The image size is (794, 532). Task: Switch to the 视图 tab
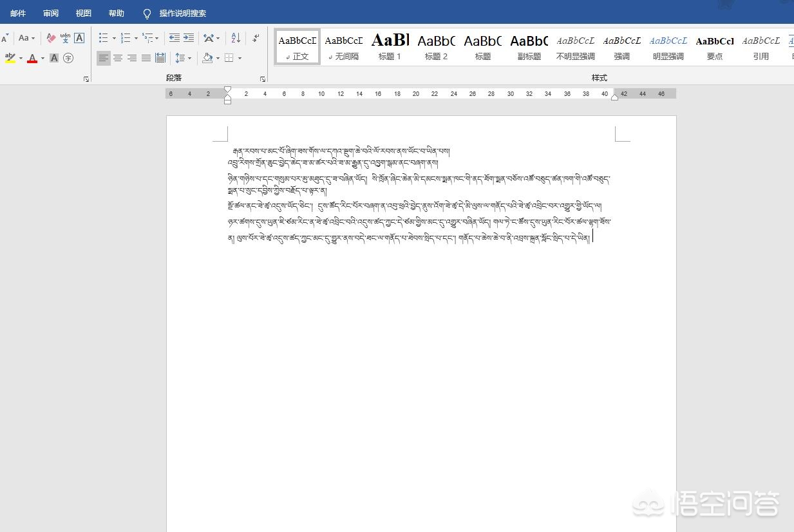pyautogui.click(x=84, y=13)
